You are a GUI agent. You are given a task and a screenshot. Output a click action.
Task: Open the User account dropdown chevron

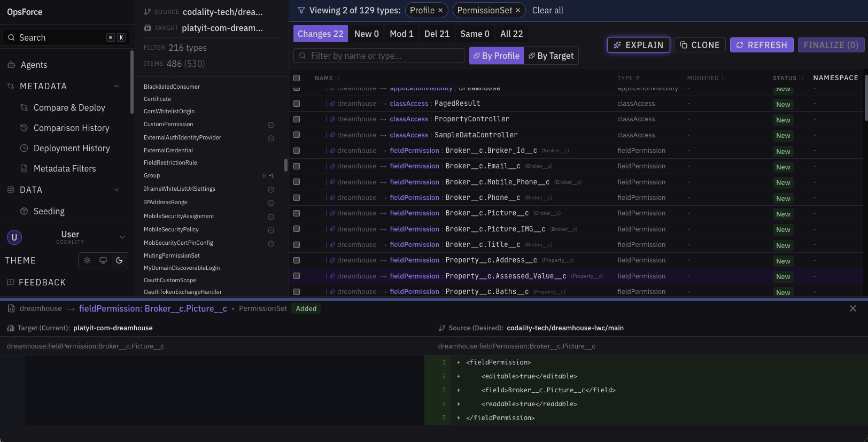pyautogui.click(x=122, y=237)
